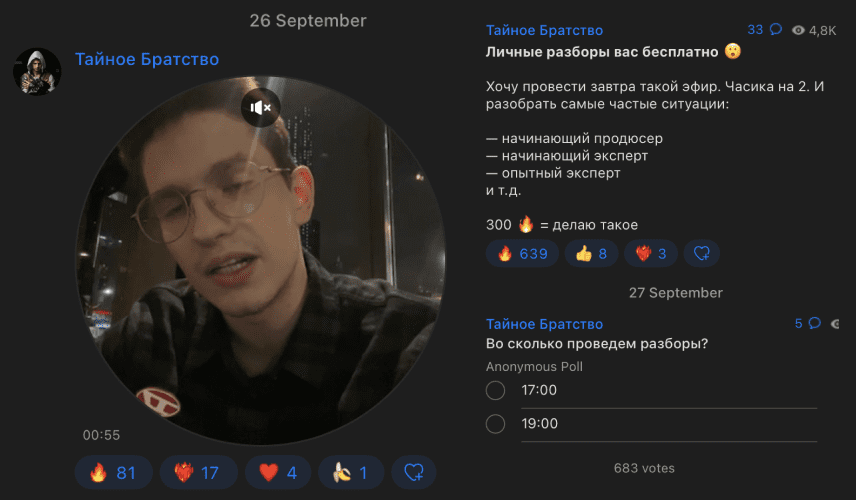856x500 pixels.
Task: Play the round video message
Action: 260,260
